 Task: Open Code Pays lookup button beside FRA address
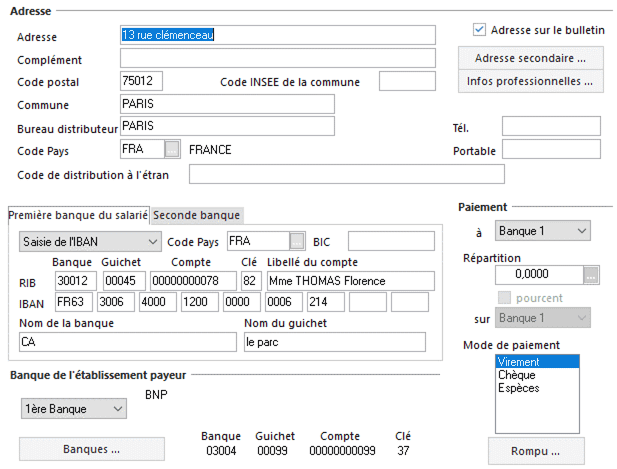pos(172,150)
